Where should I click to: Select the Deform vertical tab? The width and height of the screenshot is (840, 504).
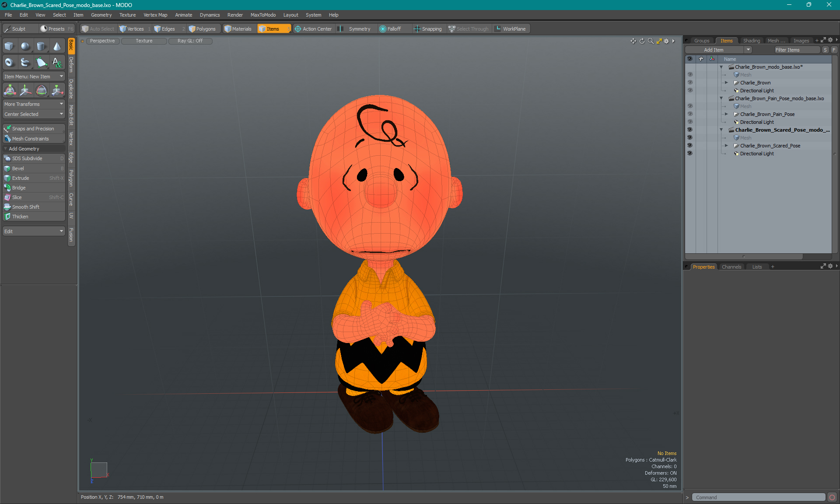[71, 65]
